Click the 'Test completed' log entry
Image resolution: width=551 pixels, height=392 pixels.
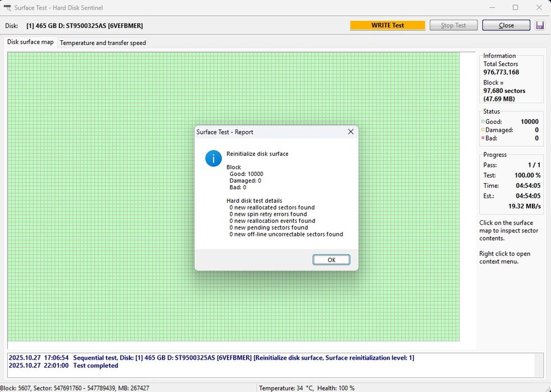(x=96, y=365)
